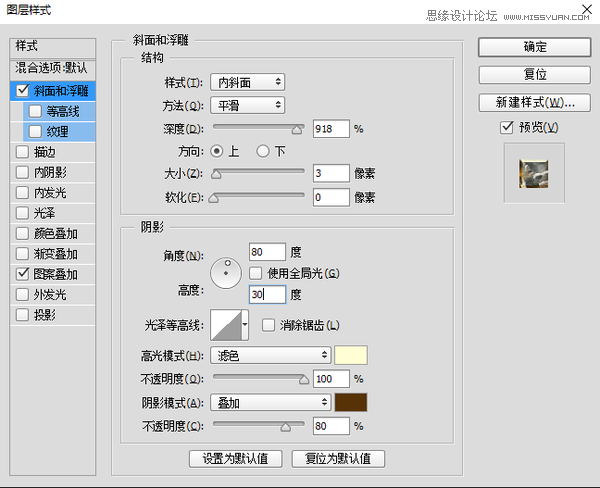Screen dimensions: 600x488
Task: Open 高光模式 dropdown showing 滤色
Action: click(x=271, y=355)
